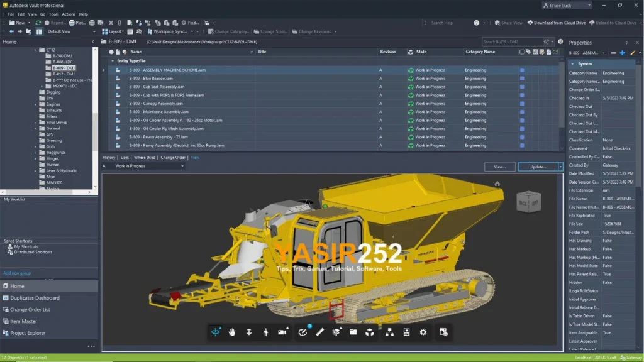The width and height of the screenshot is (644, 362).
Task: Open the Bruce Buck user dropdown
Action: point(567,5)
